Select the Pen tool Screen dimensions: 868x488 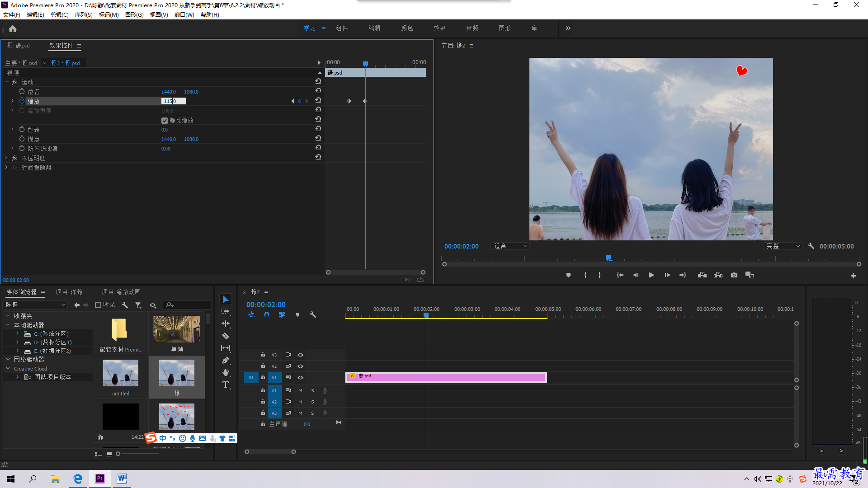[x=226, y=360]
